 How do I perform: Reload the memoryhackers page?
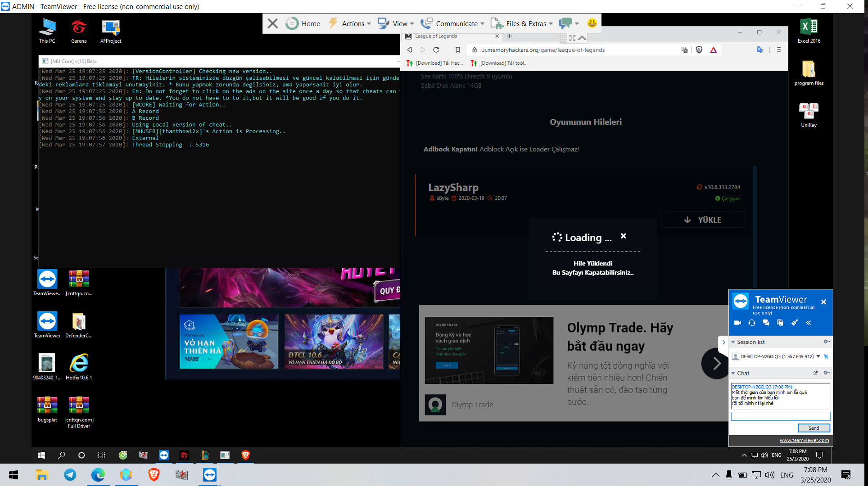(436, 50)
